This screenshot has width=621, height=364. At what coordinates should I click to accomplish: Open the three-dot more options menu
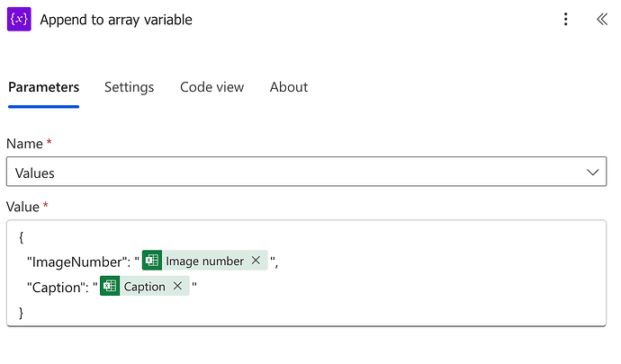coord(565,20)
